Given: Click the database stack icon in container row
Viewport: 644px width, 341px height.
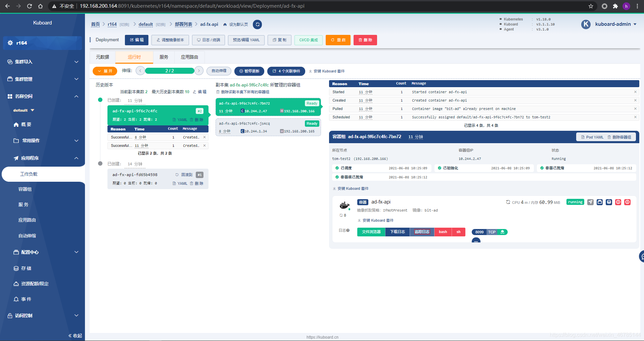Looking at the screenshot, I should point(609,202).
